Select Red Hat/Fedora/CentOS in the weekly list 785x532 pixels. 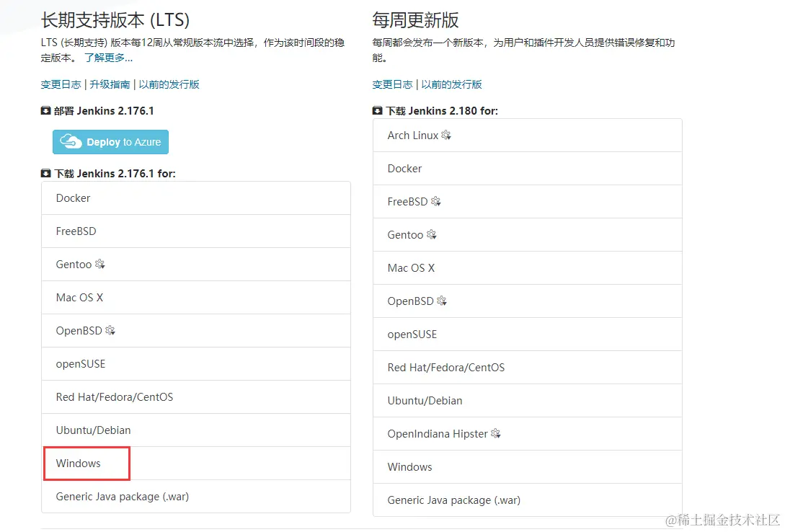pos(527,368)
